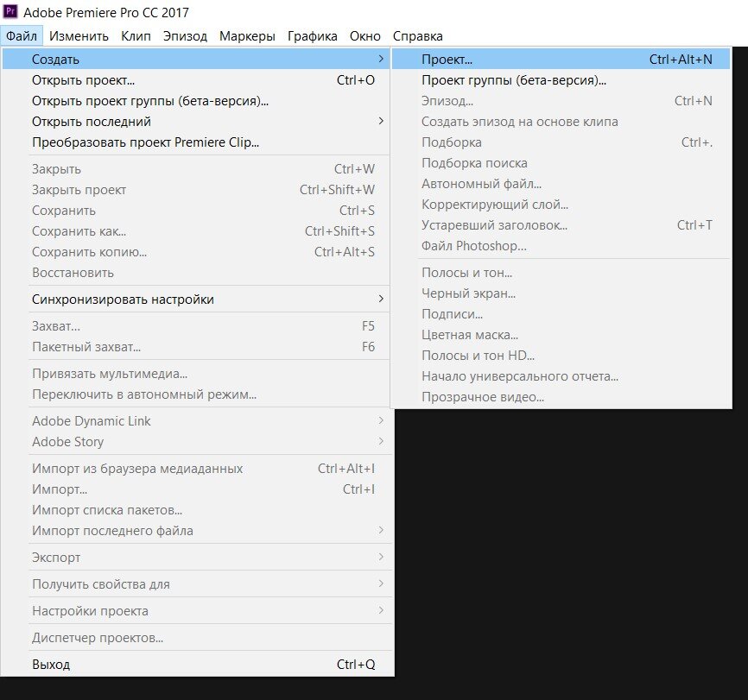This screenshot has height=700, width=748.
Task: Select Подборка поиска entry
Action: [561, 163]
